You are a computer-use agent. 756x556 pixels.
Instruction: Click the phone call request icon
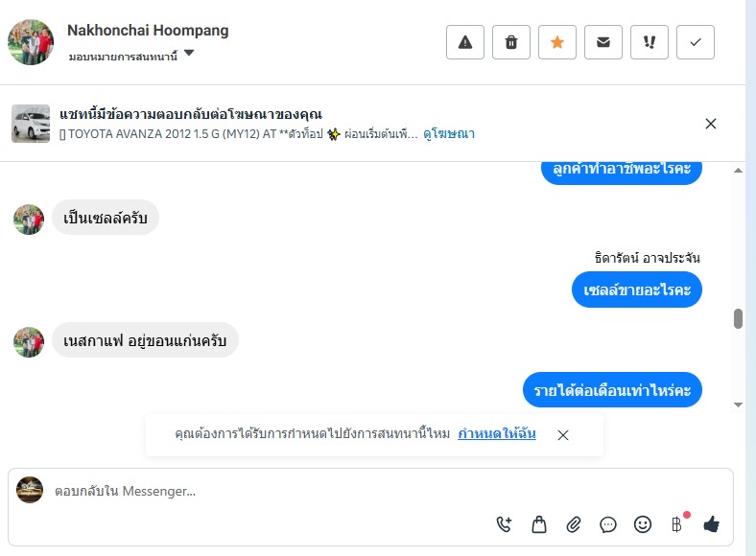[505, 524]
